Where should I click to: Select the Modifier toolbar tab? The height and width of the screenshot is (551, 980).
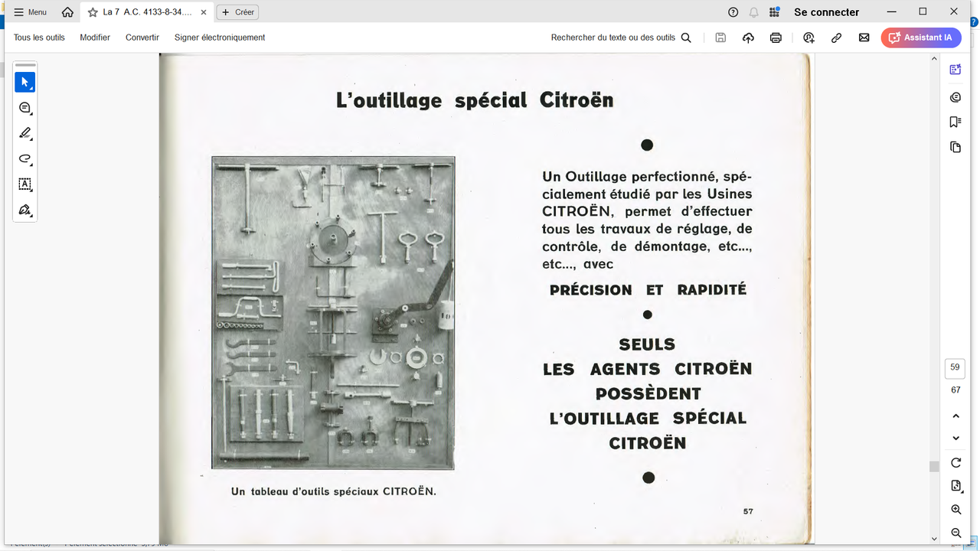95,37
